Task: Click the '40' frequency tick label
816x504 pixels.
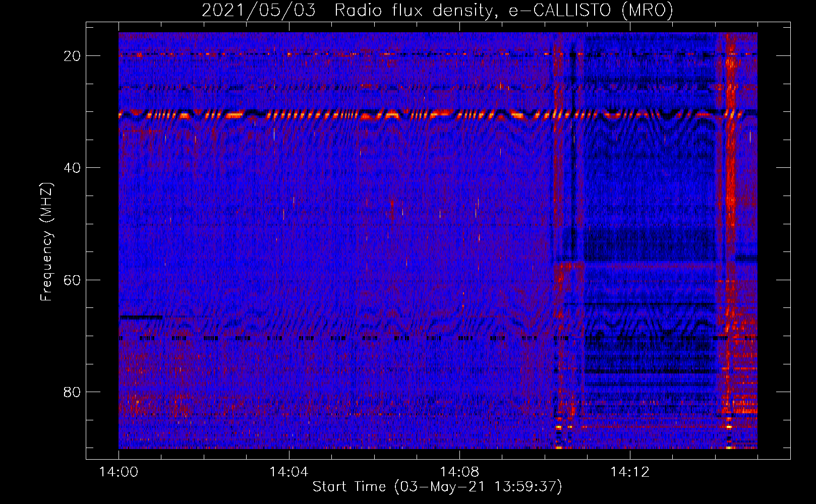Action: click(x=72, y=168)
